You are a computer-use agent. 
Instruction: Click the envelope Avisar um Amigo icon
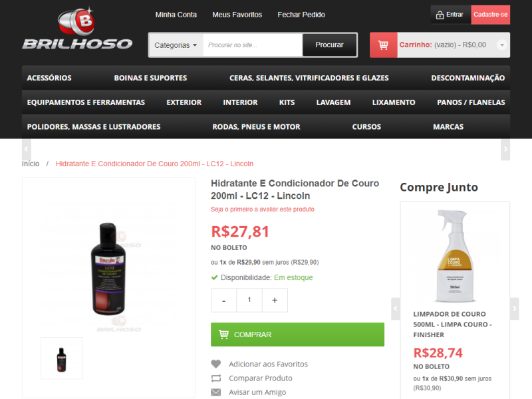click(215, 392)
